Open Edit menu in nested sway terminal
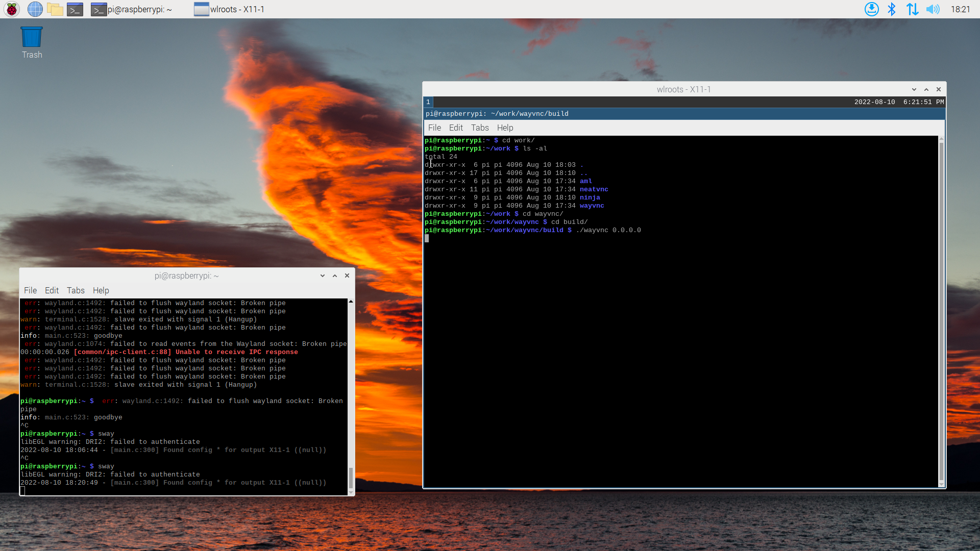Viewport: 980px width, 551px height. click(456, 128)
